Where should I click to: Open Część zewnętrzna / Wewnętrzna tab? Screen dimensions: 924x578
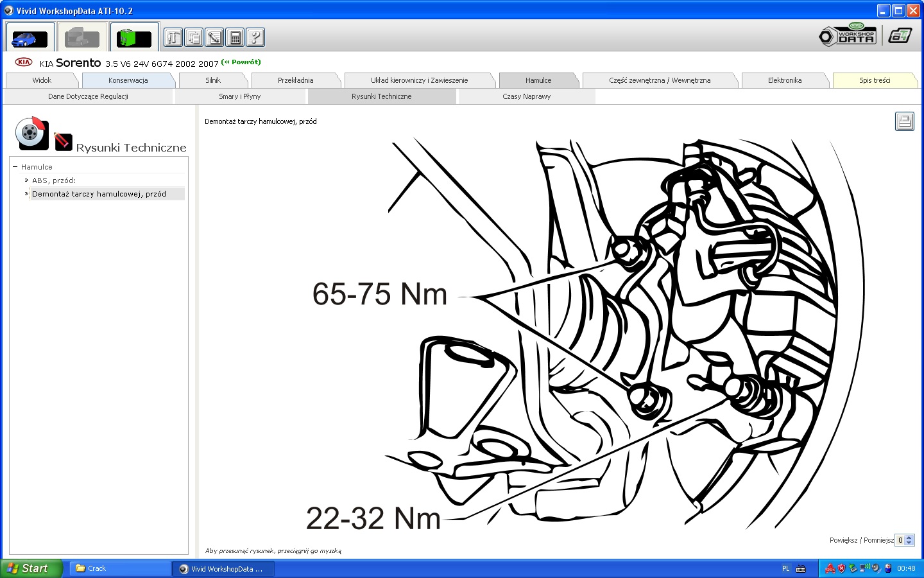point(660,80)
